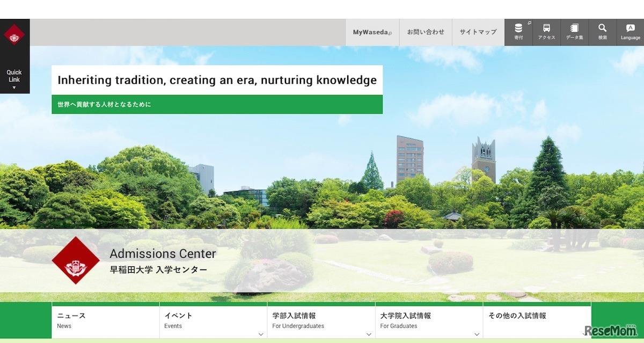Expand the Quick Link panel

[x=14, y=78]
